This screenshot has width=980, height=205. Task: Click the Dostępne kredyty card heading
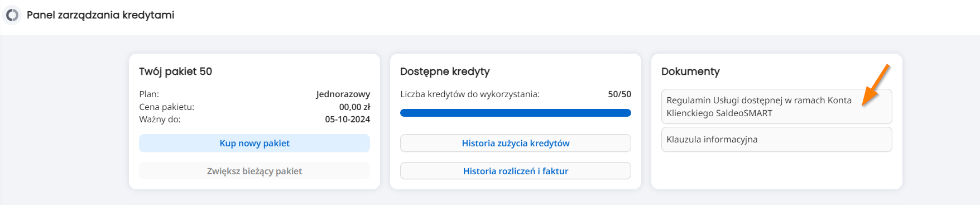coord(445,71)
